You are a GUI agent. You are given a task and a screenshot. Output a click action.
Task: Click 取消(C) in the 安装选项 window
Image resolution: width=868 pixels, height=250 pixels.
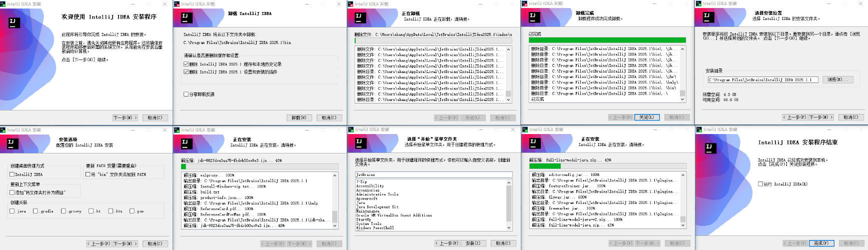155,244
